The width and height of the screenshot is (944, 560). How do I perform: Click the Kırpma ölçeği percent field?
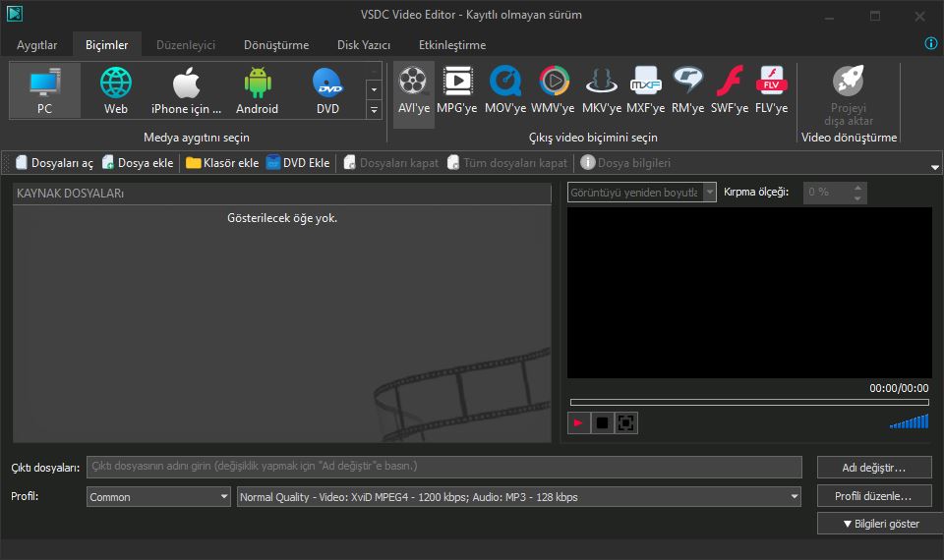[x=827, y=193]
